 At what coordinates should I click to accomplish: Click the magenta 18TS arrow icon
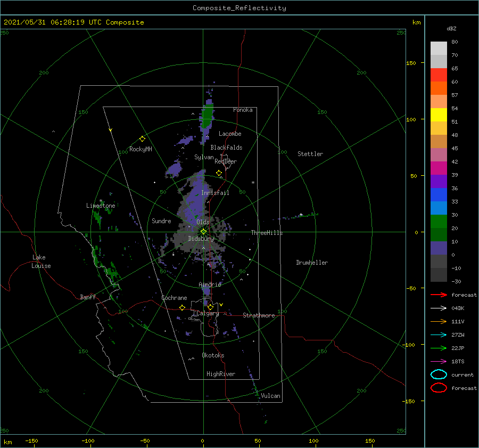point(439,362)
